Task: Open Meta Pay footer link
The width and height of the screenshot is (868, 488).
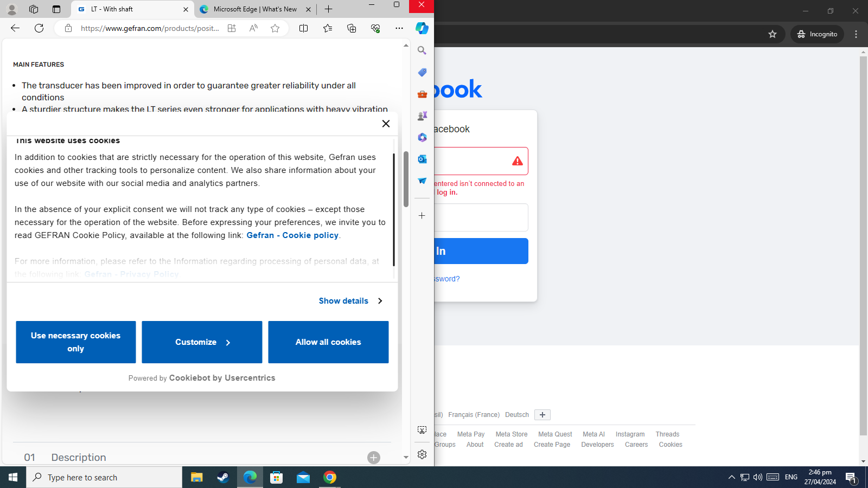Action: click(471, 434)
